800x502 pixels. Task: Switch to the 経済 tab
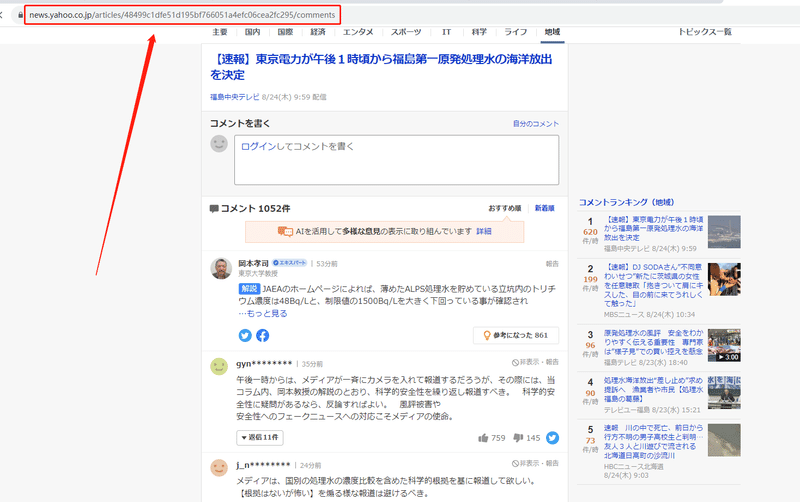coord(318,32)
